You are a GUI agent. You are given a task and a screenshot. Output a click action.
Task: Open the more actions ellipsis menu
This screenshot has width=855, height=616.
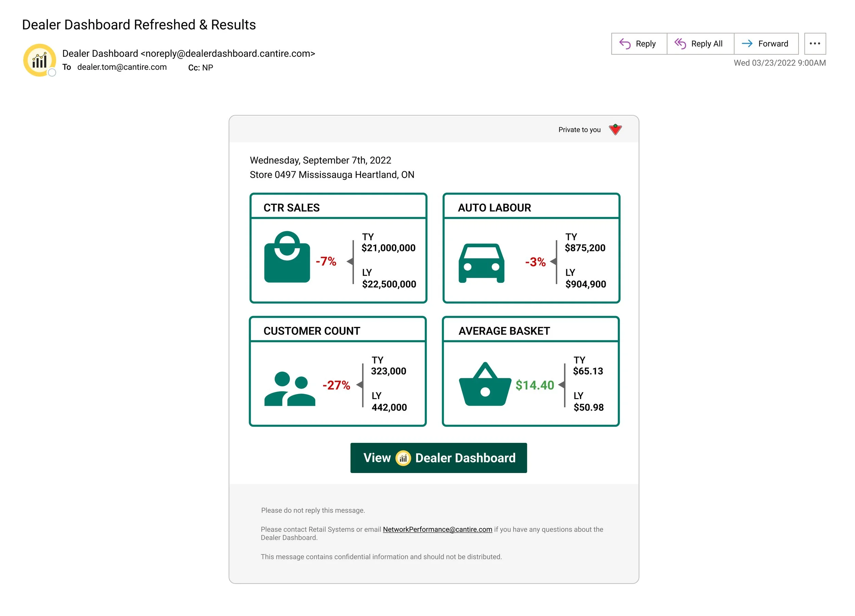click(x=815, y=44)
